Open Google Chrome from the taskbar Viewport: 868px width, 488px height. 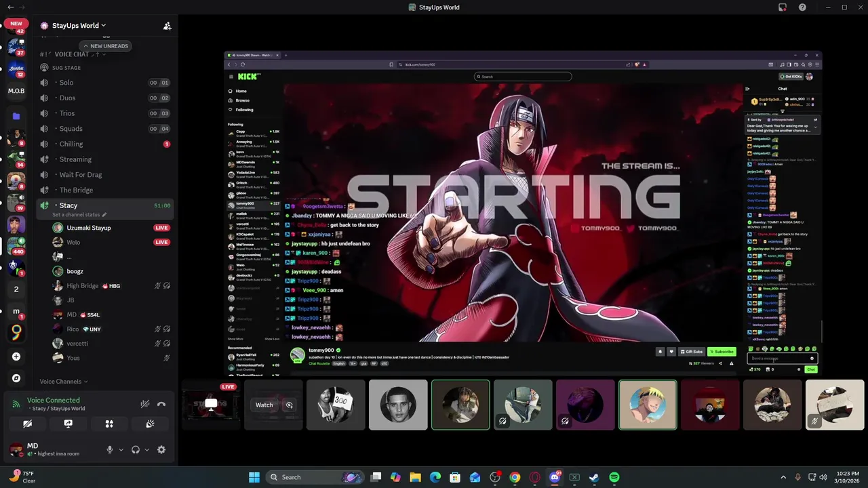pyautogui.click(x=515, y=477)
